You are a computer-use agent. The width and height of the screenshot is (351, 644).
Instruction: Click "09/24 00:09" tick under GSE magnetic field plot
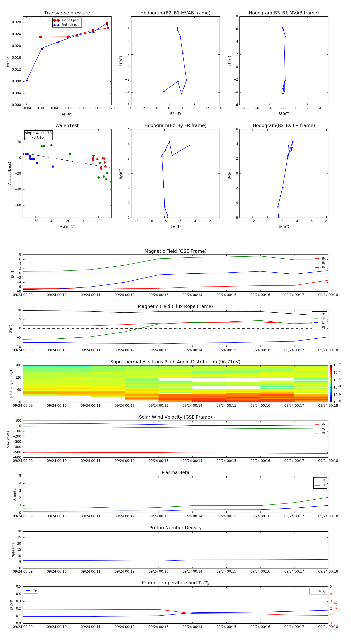click(23, 295)
